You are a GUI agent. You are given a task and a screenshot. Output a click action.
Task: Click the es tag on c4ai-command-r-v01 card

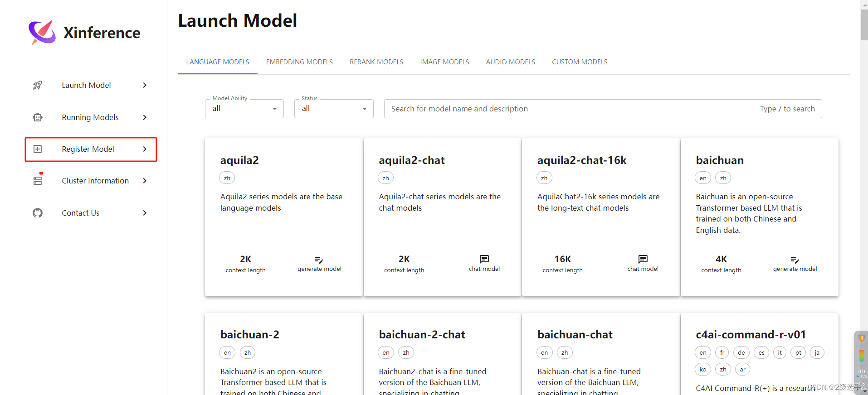point(761,352)
